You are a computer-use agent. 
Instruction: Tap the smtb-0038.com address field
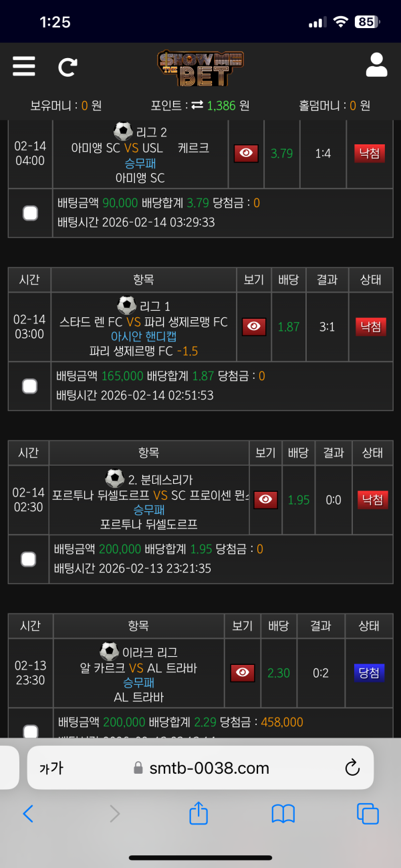pos(200,768)
